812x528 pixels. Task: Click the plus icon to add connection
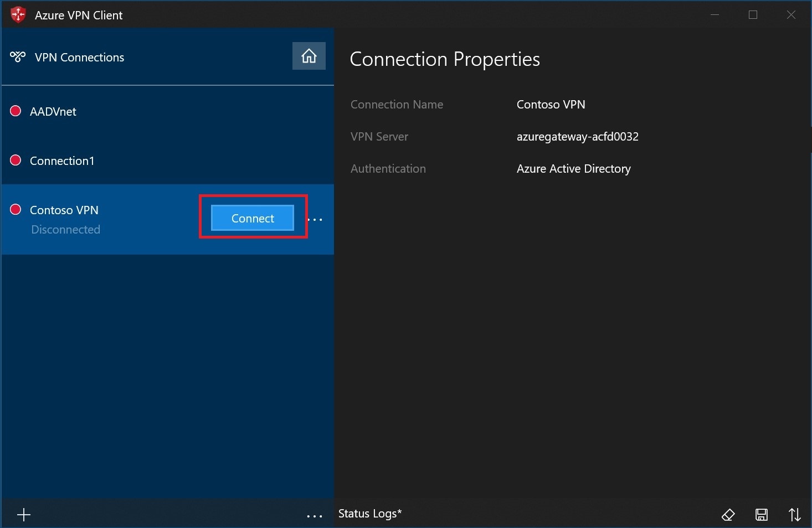(x=24, y=515)
